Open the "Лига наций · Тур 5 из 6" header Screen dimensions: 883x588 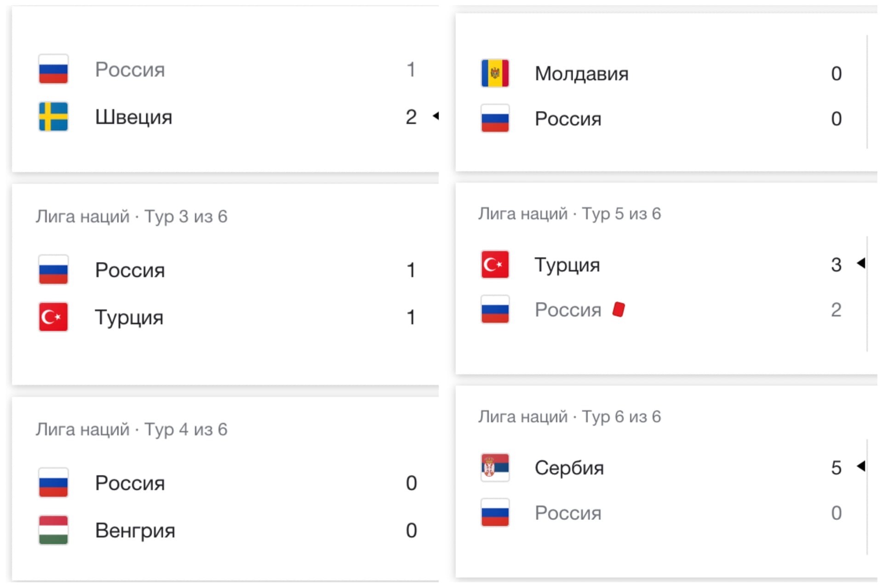pyautogui.click(x=569, y=214)
